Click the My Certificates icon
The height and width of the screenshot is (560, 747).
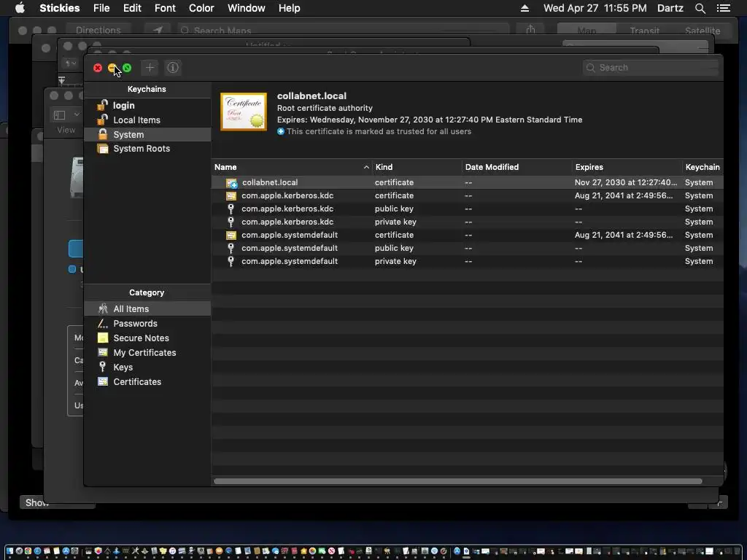coord(102,352)
